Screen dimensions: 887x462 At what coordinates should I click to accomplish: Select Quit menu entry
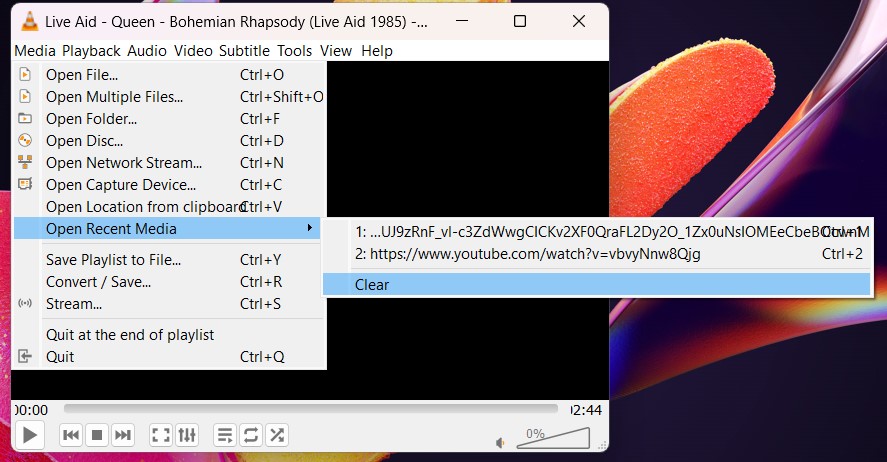[x=169, y=357]
